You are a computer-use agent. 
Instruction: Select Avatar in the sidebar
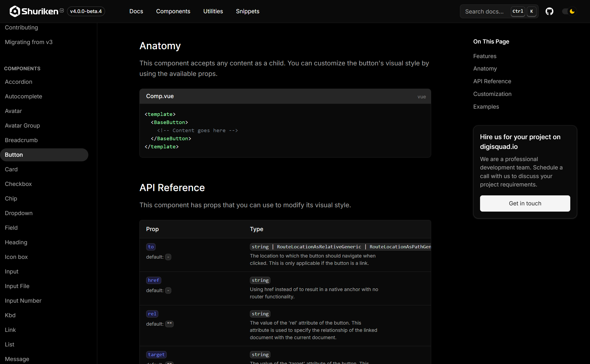[x=13, y=111]
